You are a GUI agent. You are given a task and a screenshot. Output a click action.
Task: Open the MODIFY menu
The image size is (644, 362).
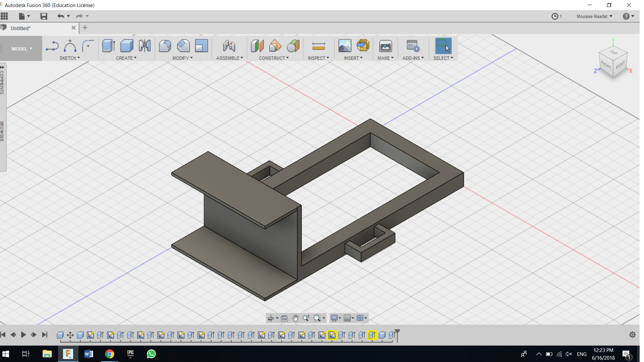pyautogui.click(x=182, y=58)
